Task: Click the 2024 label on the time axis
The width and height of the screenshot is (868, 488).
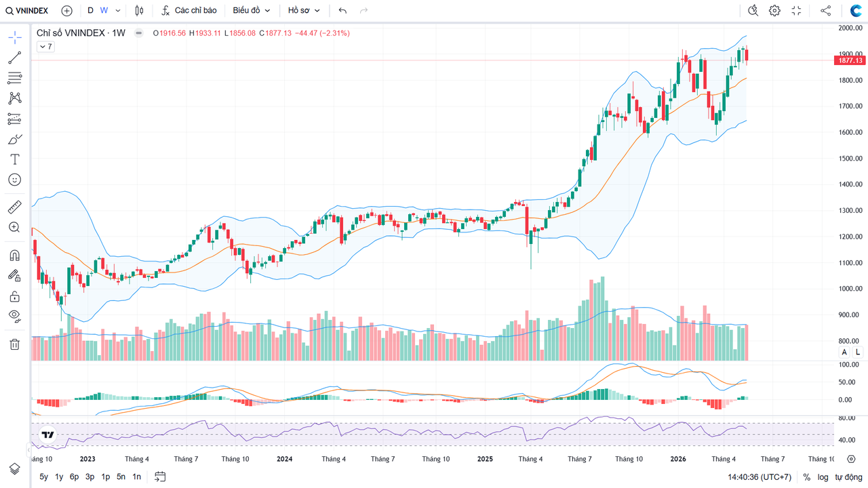Action: pyautogui.click(x=285, y=459)
